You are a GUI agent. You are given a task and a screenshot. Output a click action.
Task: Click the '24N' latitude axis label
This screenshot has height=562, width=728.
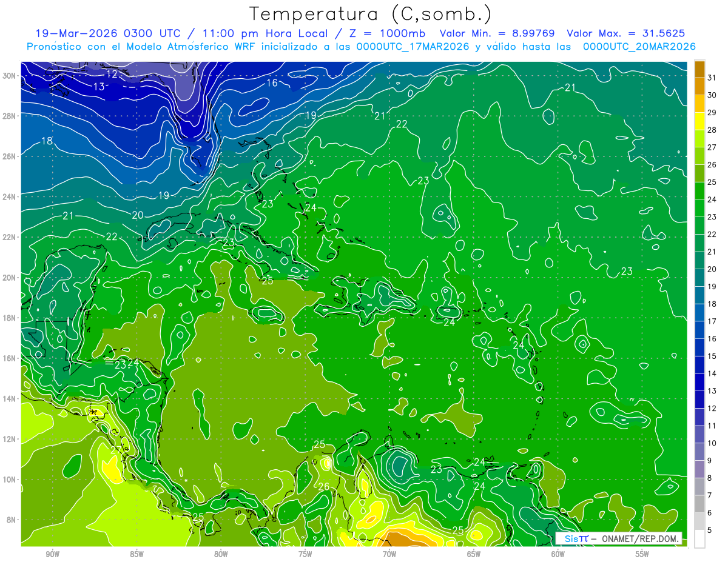9,196
